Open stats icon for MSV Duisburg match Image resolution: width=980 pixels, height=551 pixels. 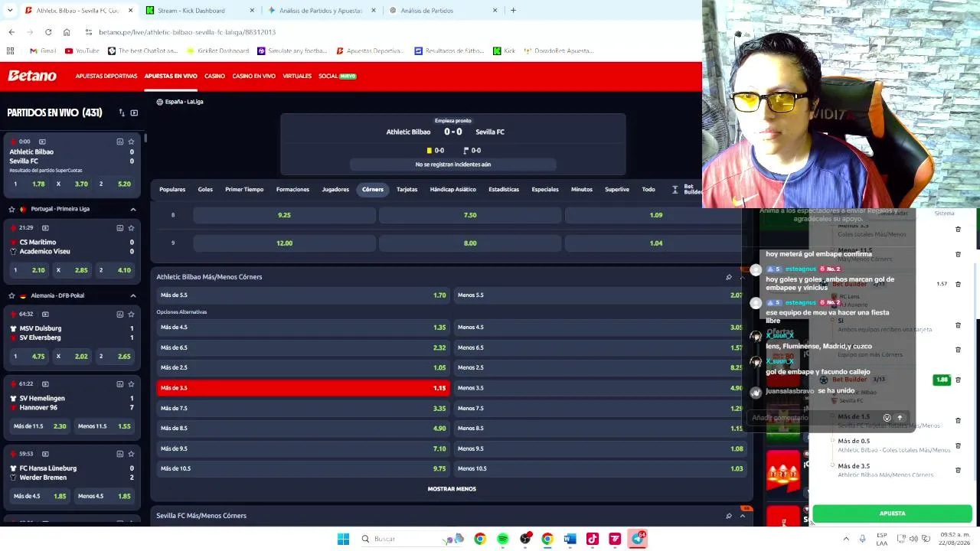pos(119,314)
